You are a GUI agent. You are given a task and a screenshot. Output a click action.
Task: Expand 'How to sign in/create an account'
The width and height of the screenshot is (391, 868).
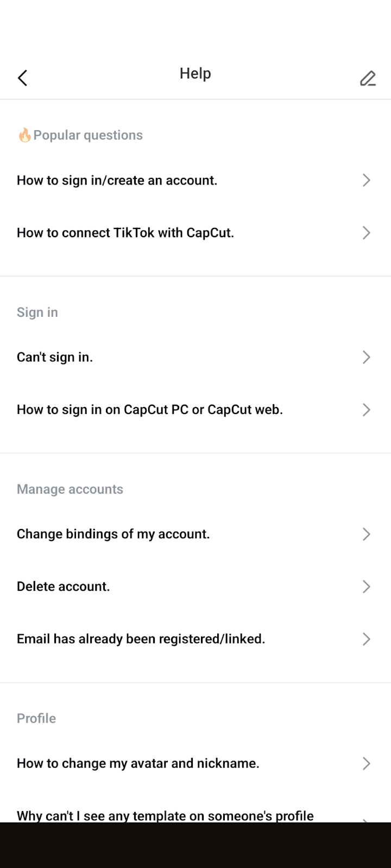point(366,180)
